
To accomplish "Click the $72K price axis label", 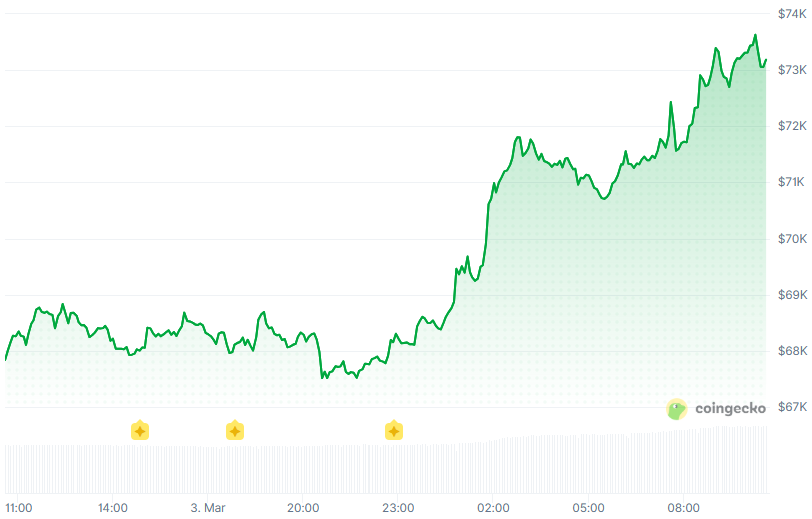I will pyautogui.click(x=792, y=126).
